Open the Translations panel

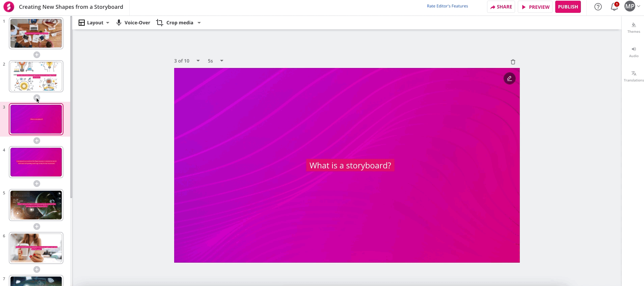point(634,76)
